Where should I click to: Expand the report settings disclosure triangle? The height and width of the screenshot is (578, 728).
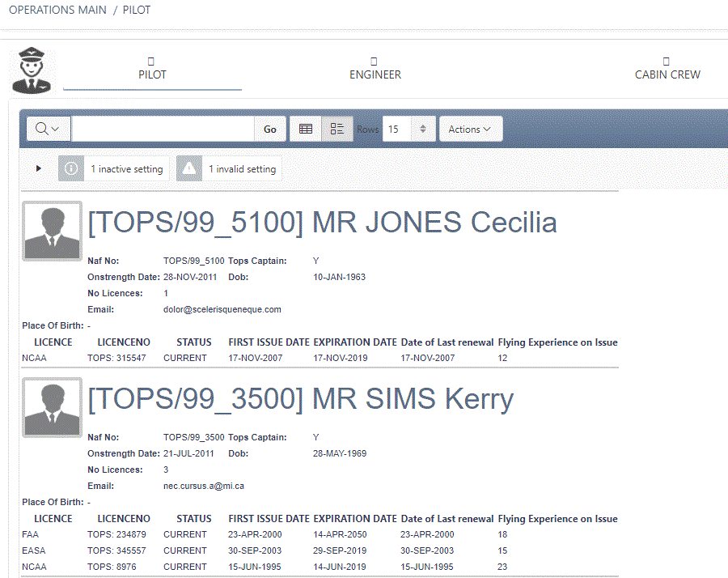tap(39, 168)
